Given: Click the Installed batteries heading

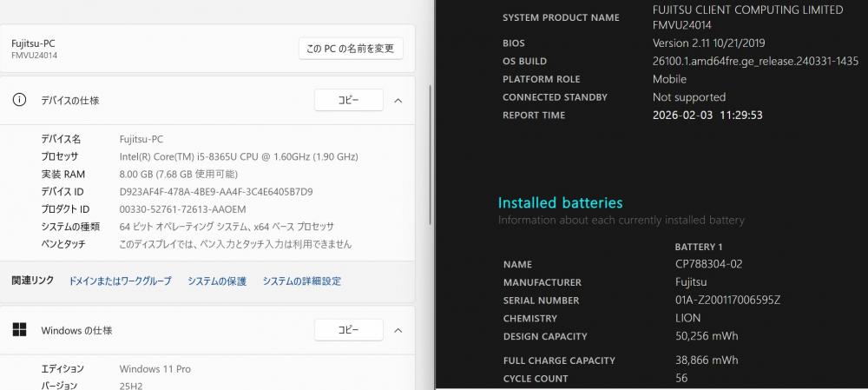Looking at the screenshot, I should click(560, 202).
